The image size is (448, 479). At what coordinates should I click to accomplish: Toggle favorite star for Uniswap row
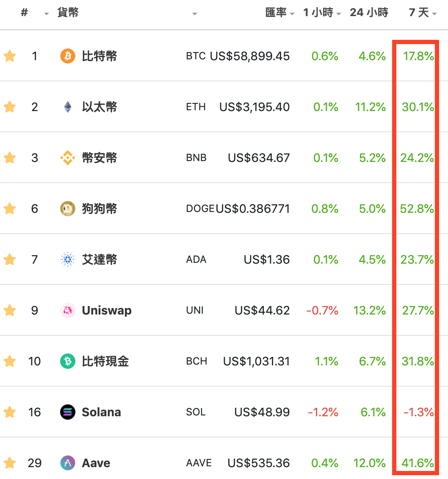(x=10, y=310)
